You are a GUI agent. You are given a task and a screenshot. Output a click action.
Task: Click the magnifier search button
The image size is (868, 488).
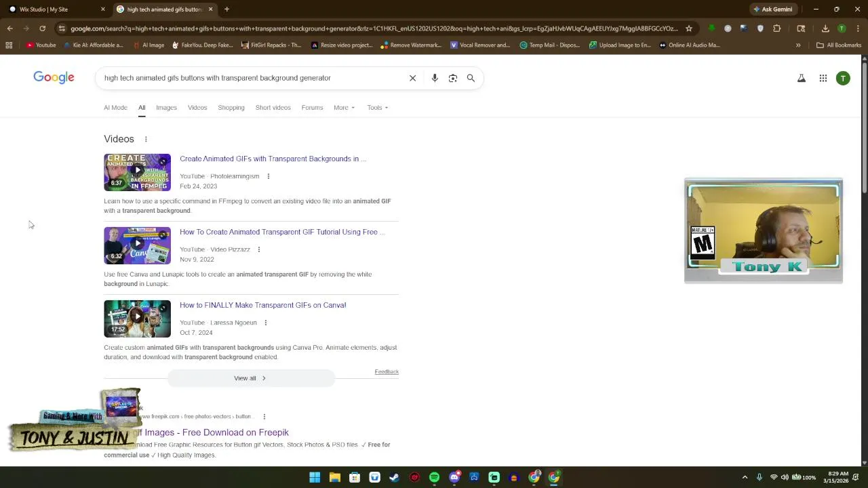click(471, 78)
